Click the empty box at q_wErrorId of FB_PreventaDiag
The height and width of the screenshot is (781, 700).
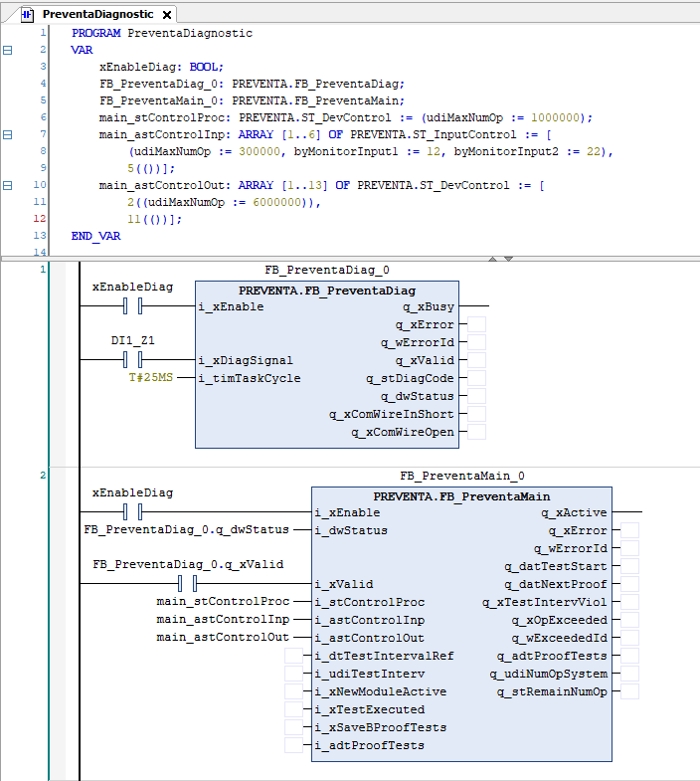click(476, 342)
